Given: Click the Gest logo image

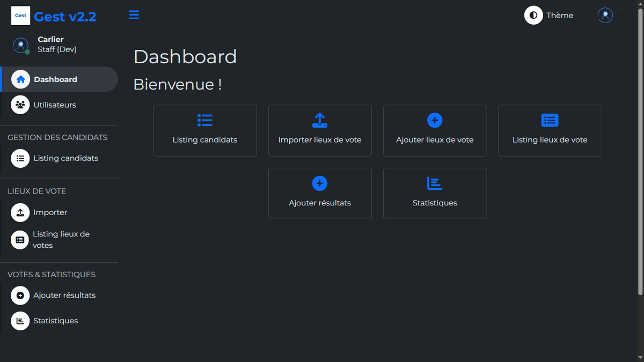Looking at the screenshot, I should click(x=20, y=16).
